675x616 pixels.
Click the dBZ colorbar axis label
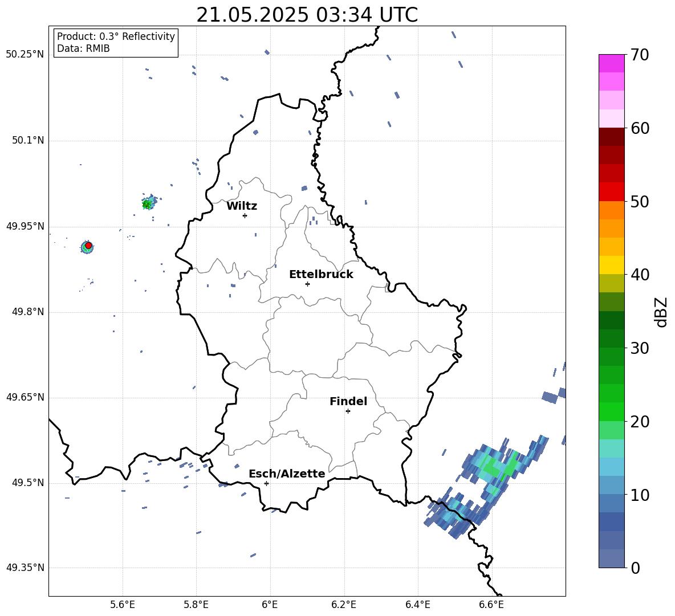click(662, 312)
